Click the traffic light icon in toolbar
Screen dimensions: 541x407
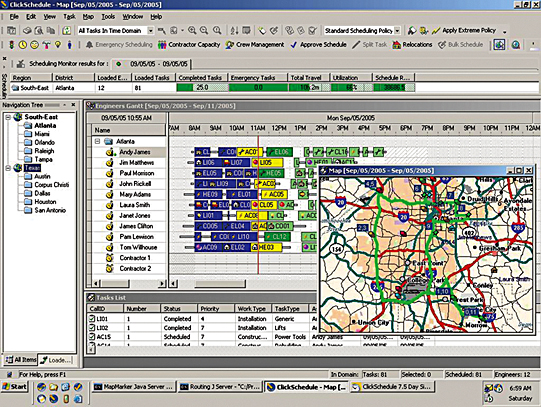[x=11, y=45]
